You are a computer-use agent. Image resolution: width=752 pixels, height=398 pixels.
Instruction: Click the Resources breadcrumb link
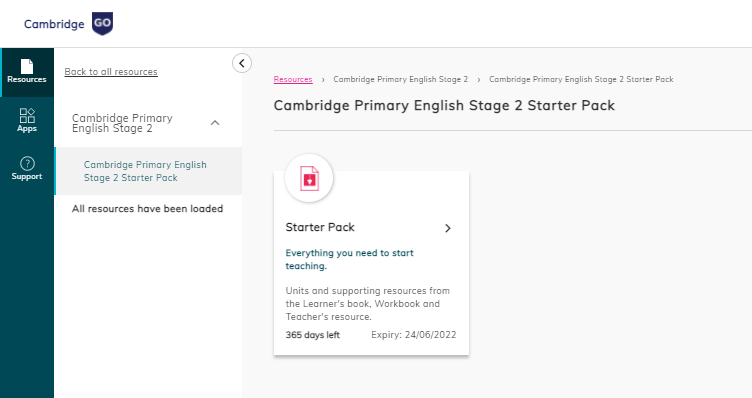click(293, 79)
